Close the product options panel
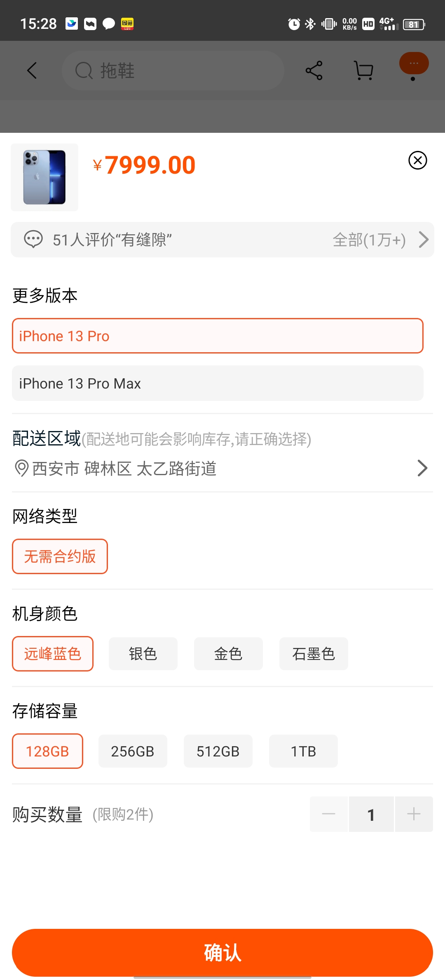Viewport: 445px width, 980px height. 417,160
